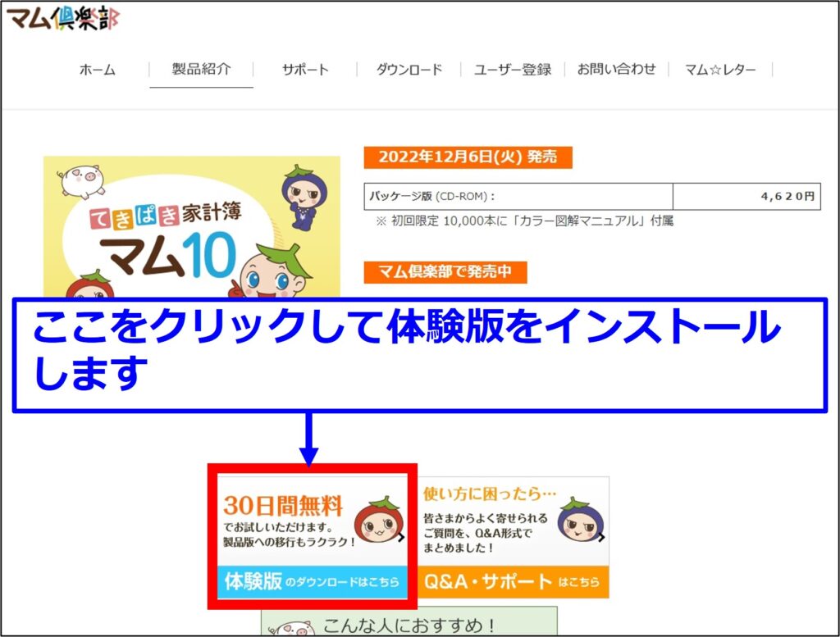Click the 体験版のダウンロードはこちら blue bar

tap(312, 582)
